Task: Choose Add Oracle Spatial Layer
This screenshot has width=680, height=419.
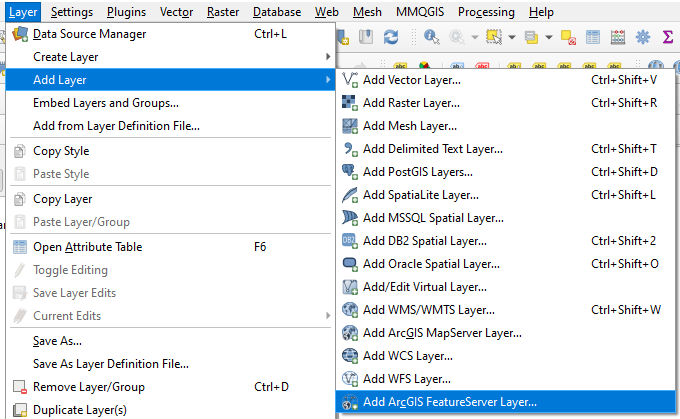Action: point(506,264)
